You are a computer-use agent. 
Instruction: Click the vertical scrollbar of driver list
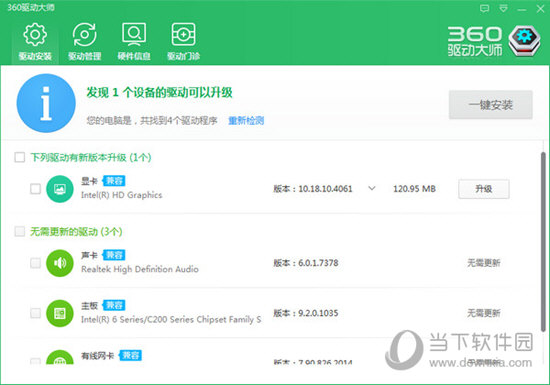click(x=543, y=242)
